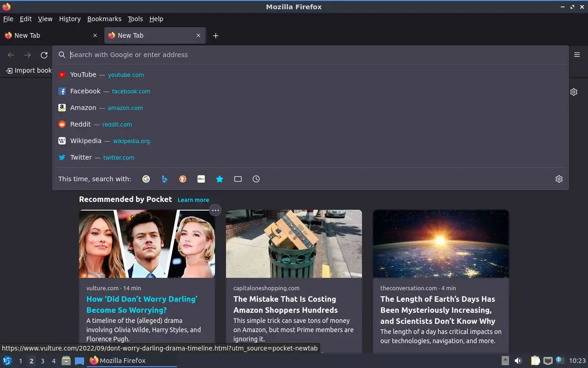Viewport: 588px width, 368px height.
Task: Click the Amazon favicon suggestion
Action: (x=62, y=108)
